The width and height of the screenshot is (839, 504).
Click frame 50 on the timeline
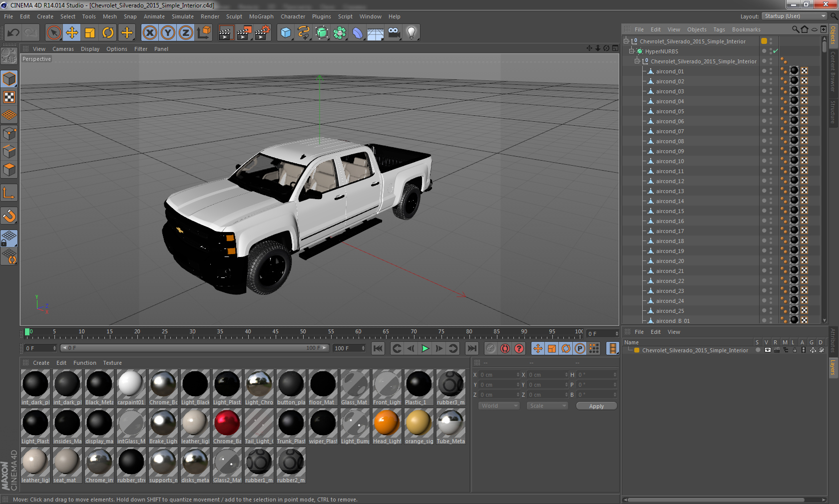(x=303, y=332)
